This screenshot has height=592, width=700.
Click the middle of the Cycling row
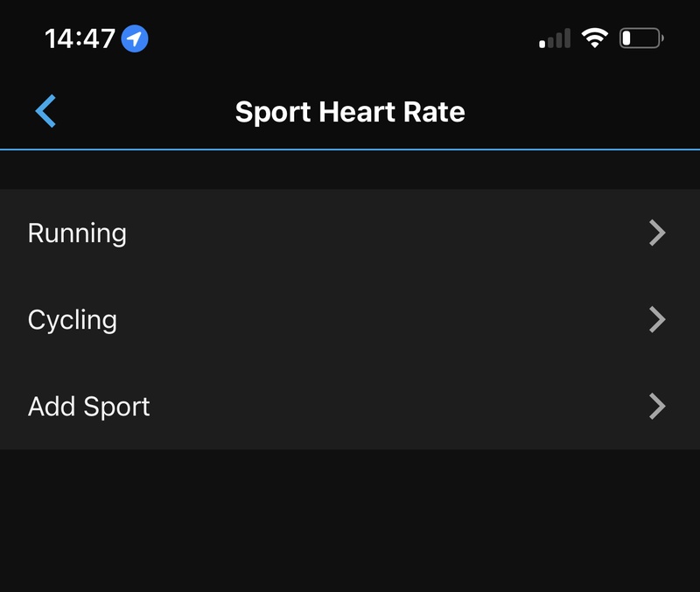pos(350,319)
